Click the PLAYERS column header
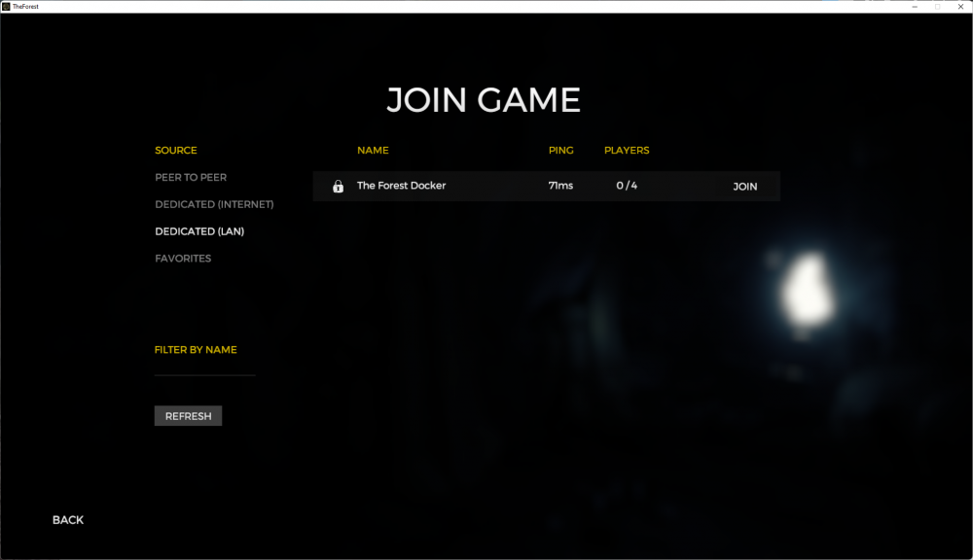Screen dimensions: 973x560 click(x=626, y=151)
